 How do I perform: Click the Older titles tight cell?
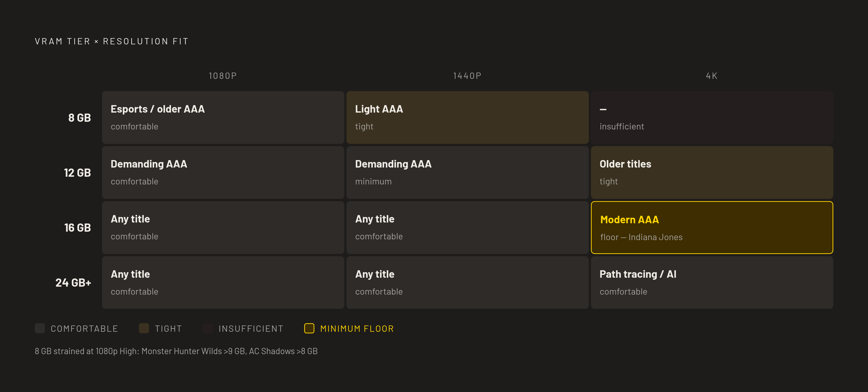(x=712, y=173)
